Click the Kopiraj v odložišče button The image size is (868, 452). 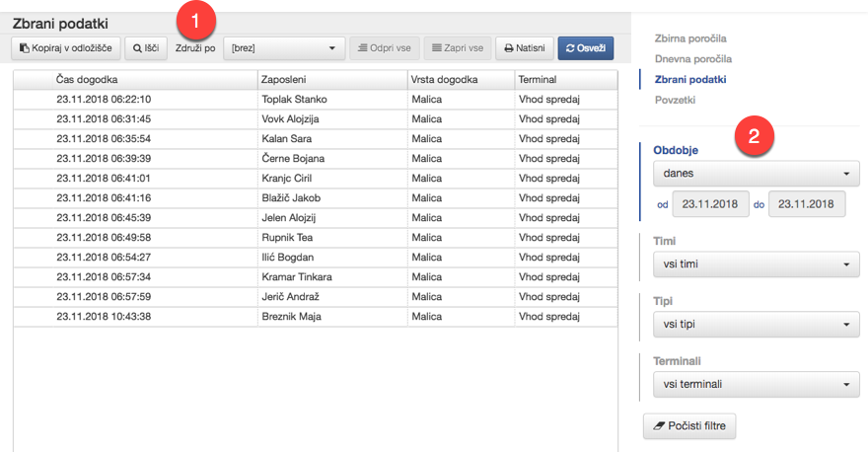click(x=66, y=48)
